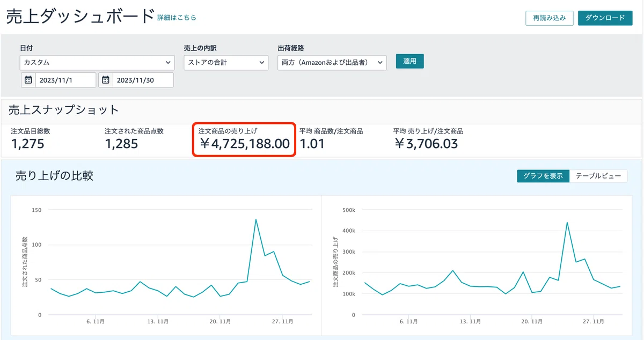
Task: Click the 売り上げの比較 heading
Action: (54, 175)
